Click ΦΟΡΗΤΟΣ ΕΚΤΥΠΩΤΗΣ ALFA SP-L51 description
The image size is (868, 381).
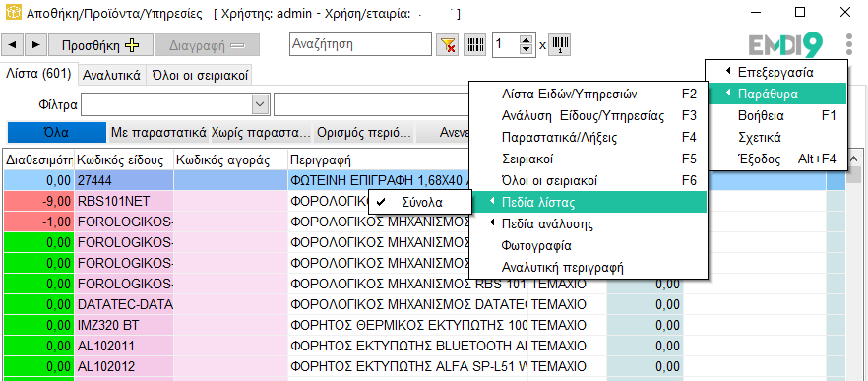pos(408,366)
